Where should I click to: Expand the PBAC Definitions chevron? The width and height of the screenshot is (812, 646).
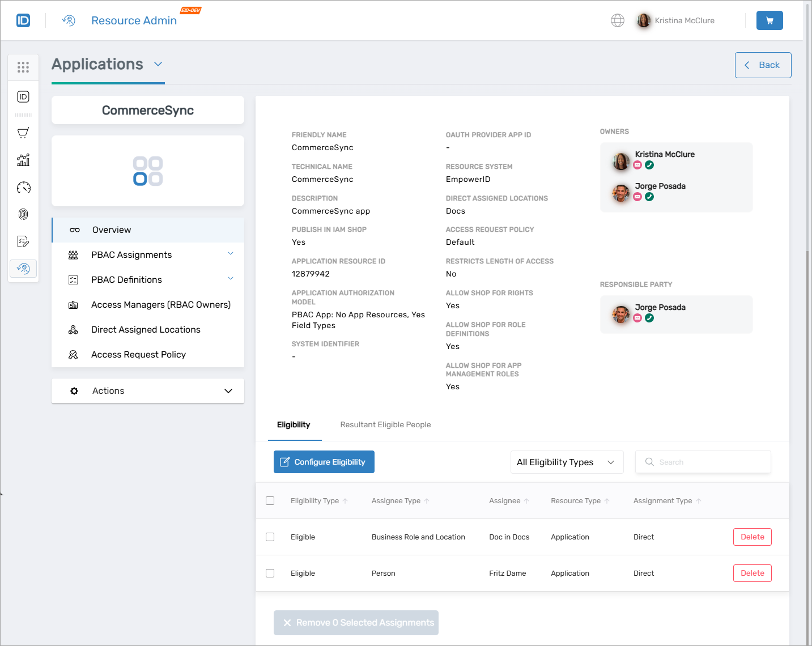231,278
